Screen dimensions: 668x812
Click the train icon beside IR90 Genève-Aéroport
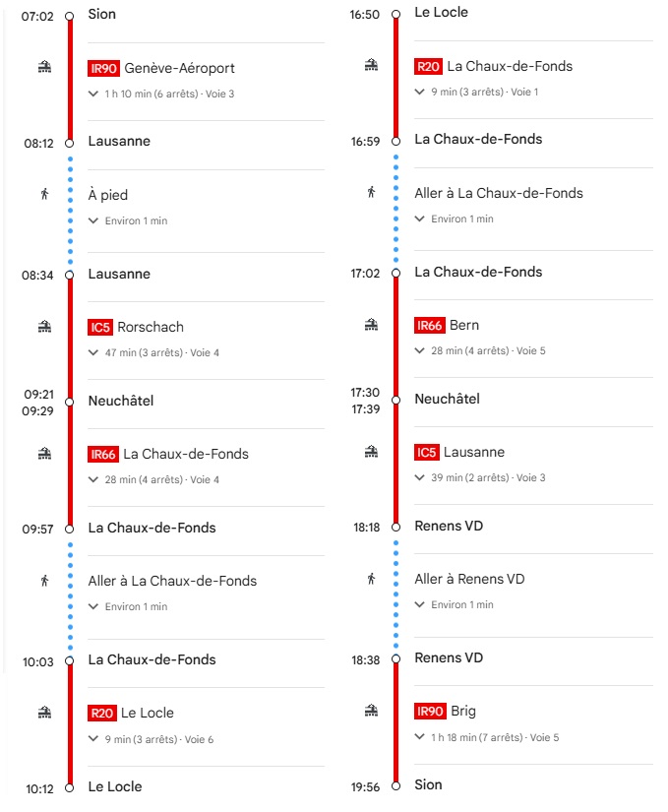44,67
